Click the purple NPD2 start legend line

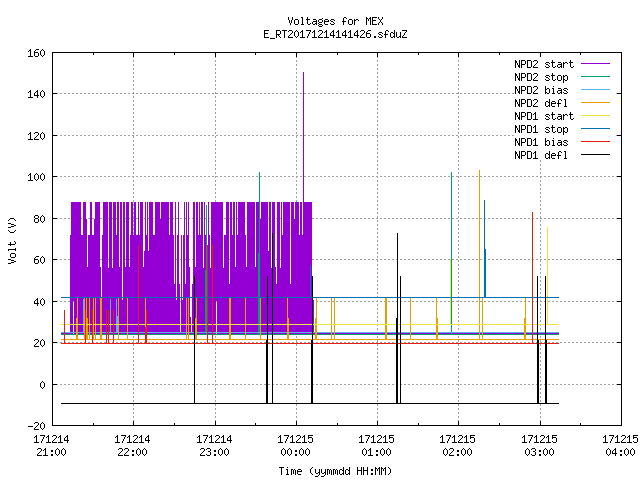point(595,64)
